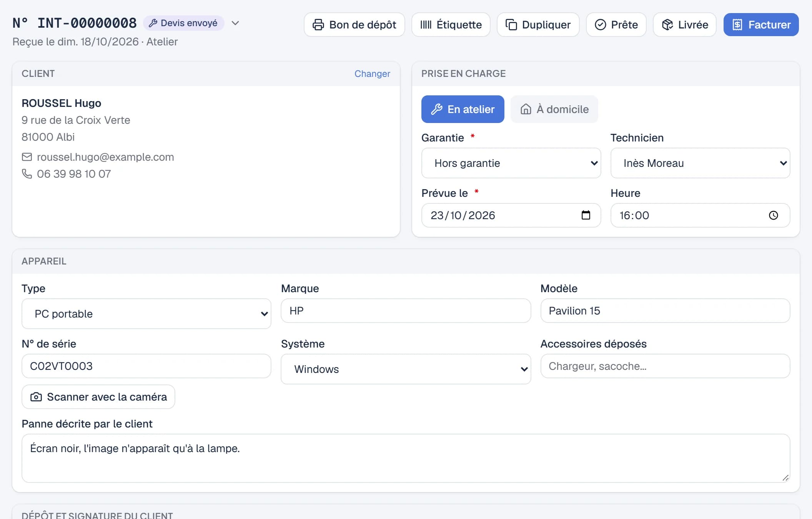
Task: Open the Technicien dropdown showing Inès Moreau
Action: (700, 163)
